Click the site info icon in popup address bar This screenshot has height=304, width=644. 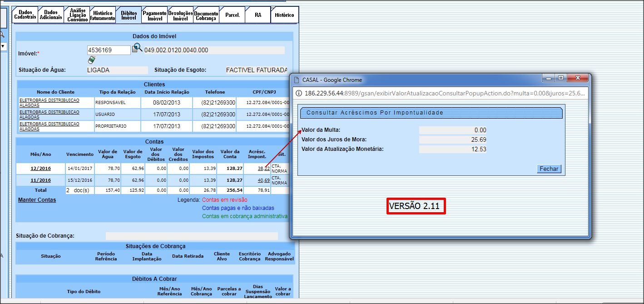299,93
